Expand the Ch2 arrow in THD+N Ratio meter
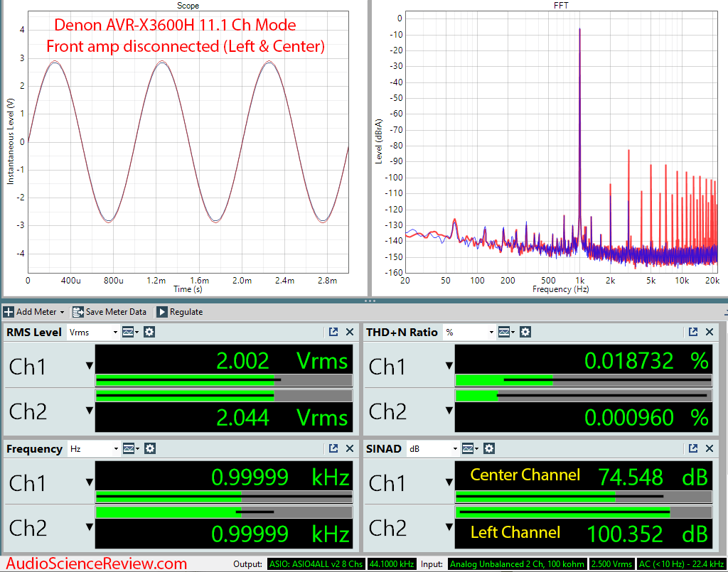 pyautogui.click(x=449, y=411)
